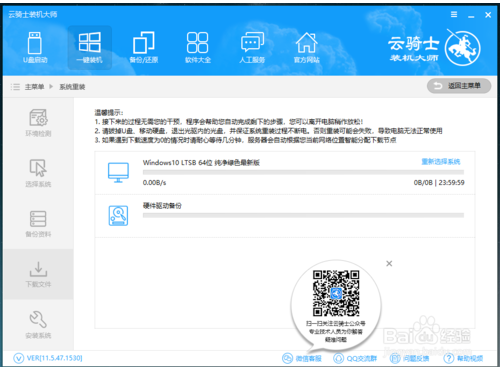500x367 pixels.
Task: Close the QR code popup
Action: [x=389, y=264]
